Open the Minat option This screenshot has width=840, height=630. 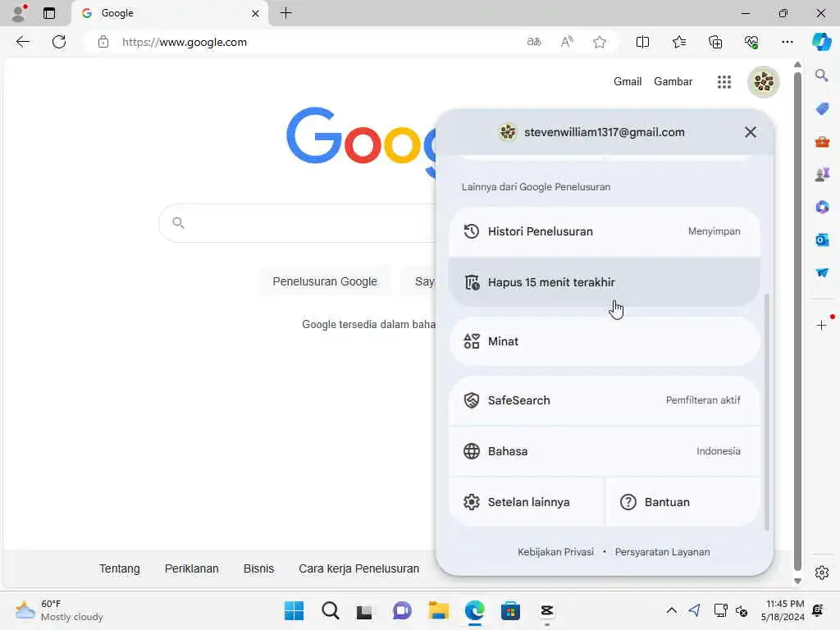coord(605,341)
